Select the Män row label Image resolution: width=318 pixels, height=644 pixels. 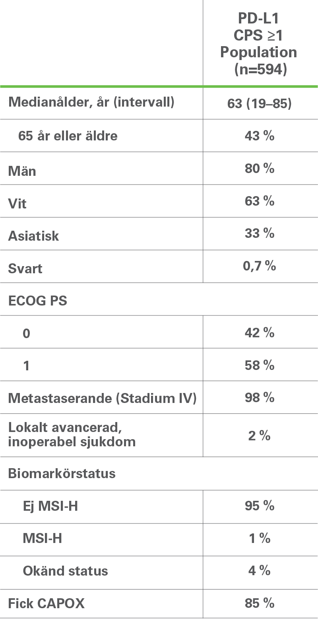click(x=22, y=171)
